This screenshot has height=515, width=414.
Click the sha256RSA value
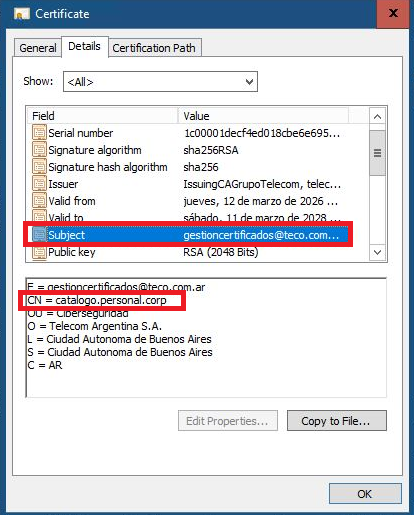211,150
